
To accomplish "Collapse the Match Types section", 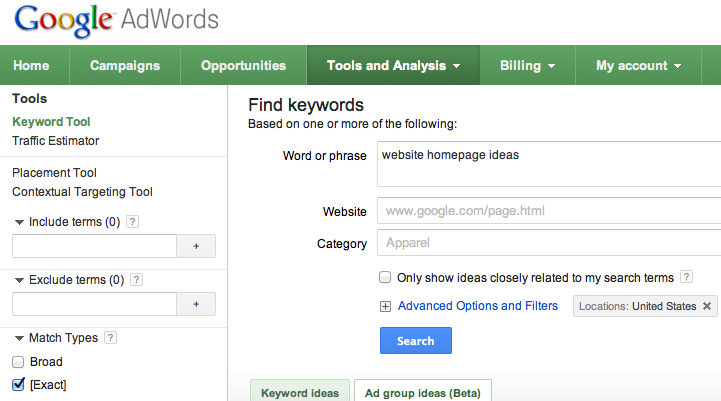I will tap(19, 338).
